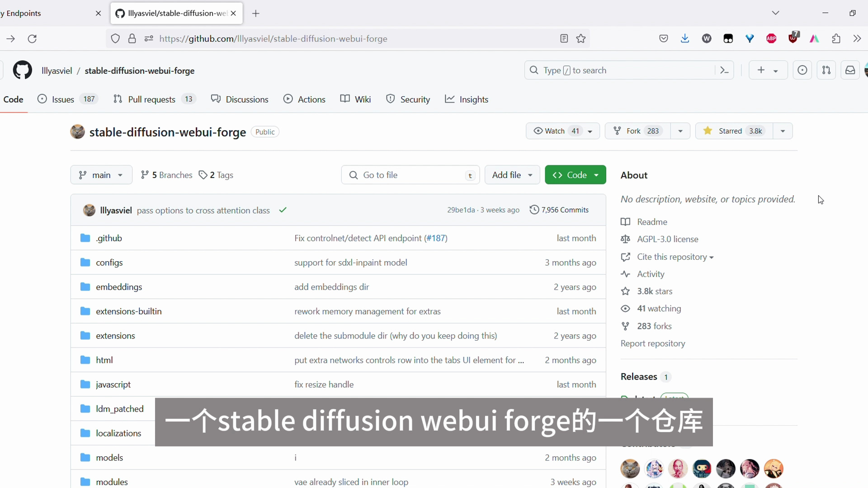Viewport: 868px width, 488px height.
Task: Expand the Code green button dropdown
Action: pos(597,174)
